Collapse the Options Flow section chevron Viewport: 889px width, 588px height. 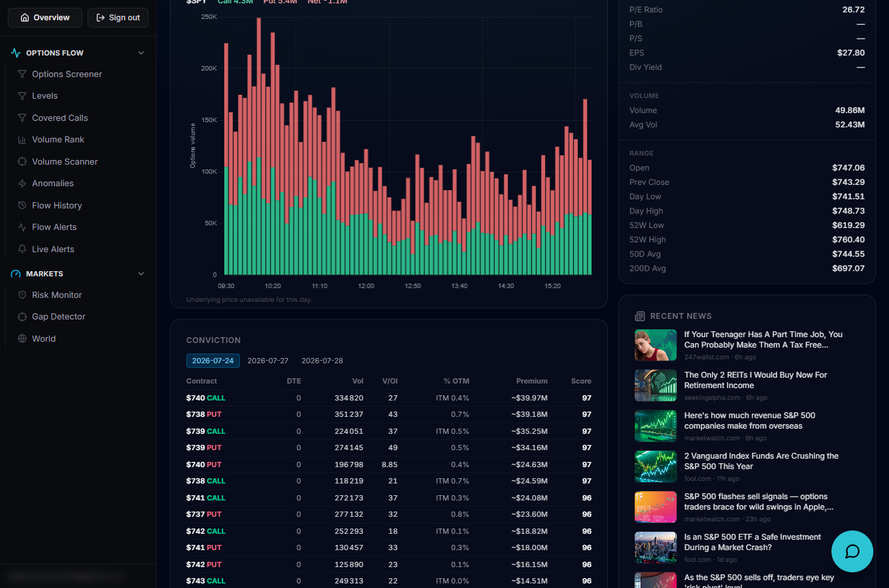[141, 53]
